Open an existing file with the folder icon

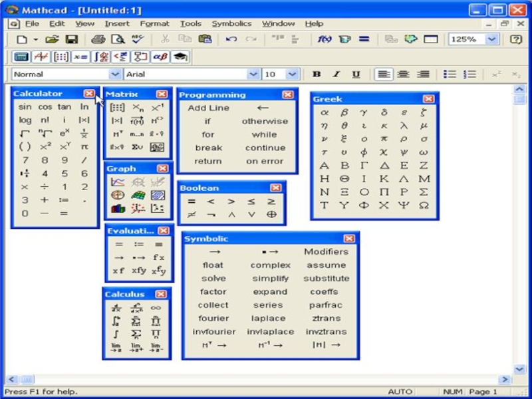[52, 39]
